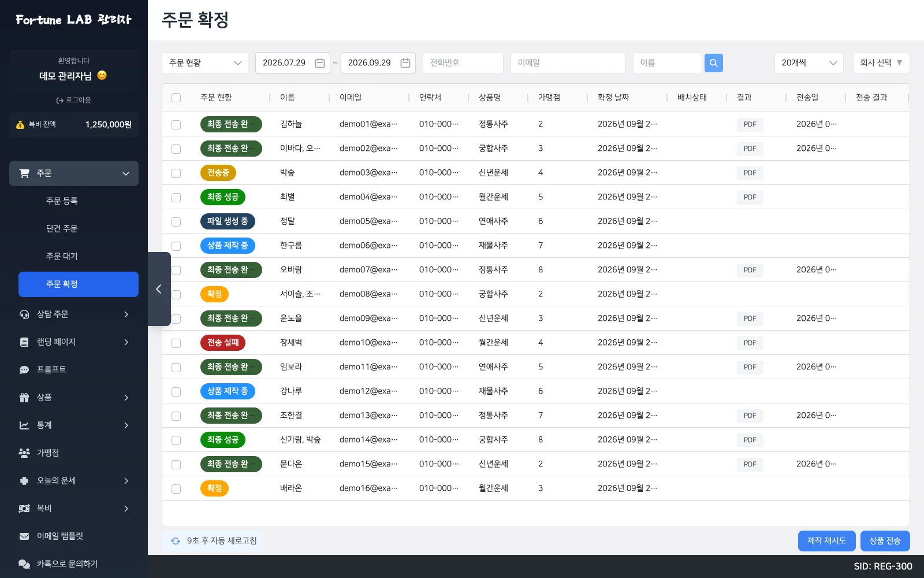Click the 전화번호 search field

[463, 63]
